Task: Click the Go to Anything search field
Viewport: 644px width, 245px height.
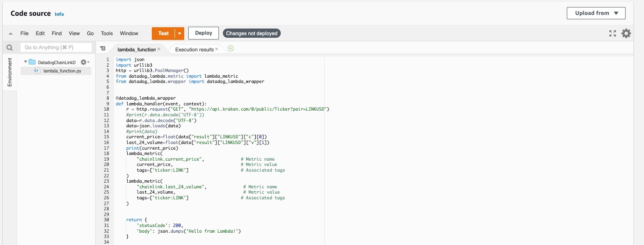Action: (x=56, y=47)
